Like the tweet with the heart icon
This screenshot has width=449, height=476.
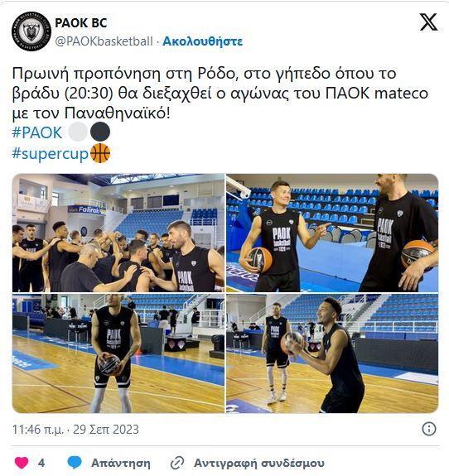coord(22,463)
